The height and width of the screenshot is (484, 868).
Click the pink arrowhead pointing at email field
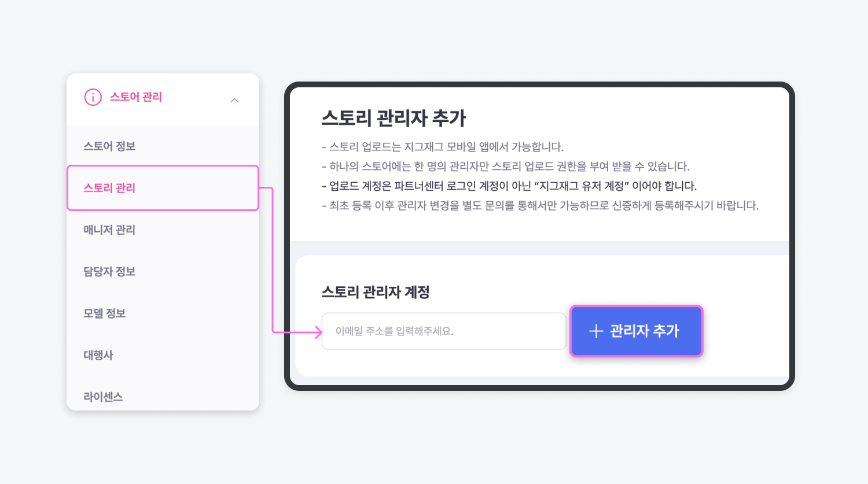point(318,332)
